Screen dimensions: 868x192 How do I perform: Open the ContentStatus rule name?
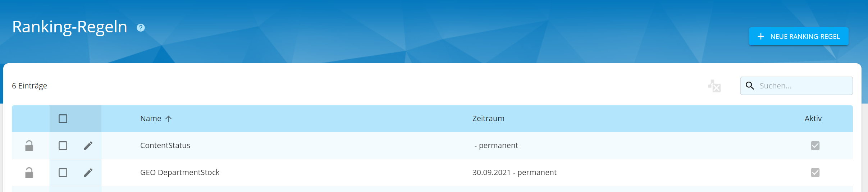165,146
